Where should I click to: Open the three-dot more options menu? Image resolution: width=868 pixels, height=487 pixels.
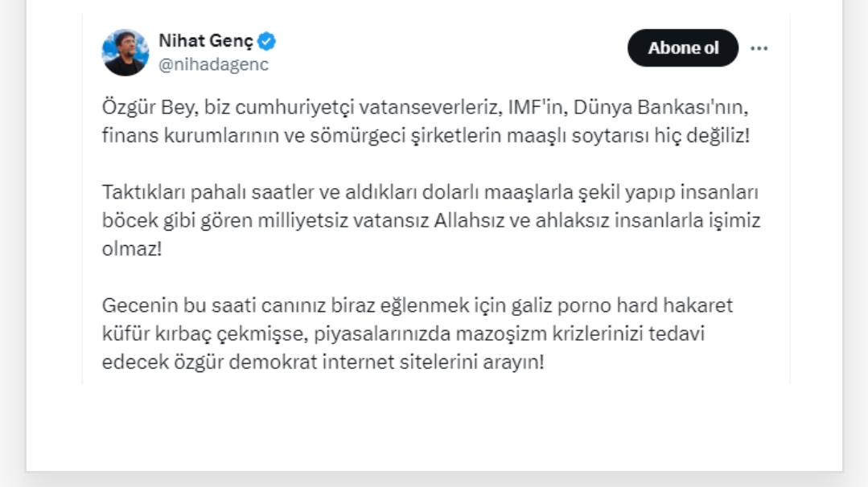(759, 49)
